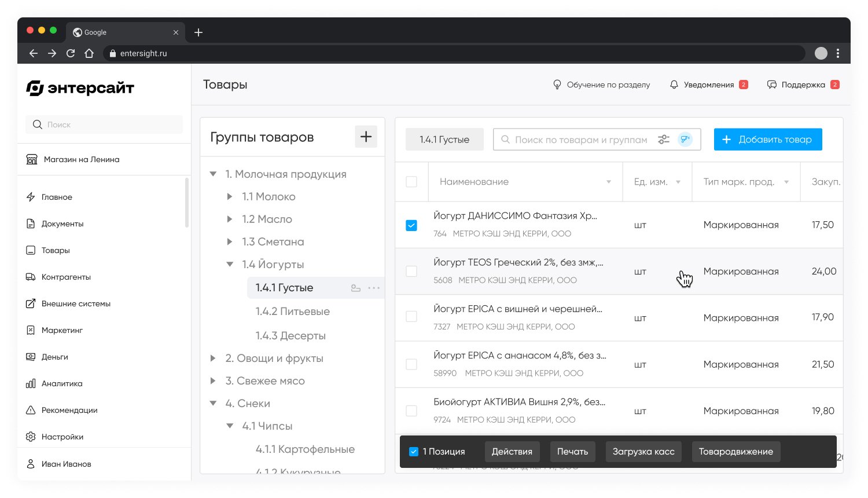Click the Поддержка chat icon

coord(772,85)
